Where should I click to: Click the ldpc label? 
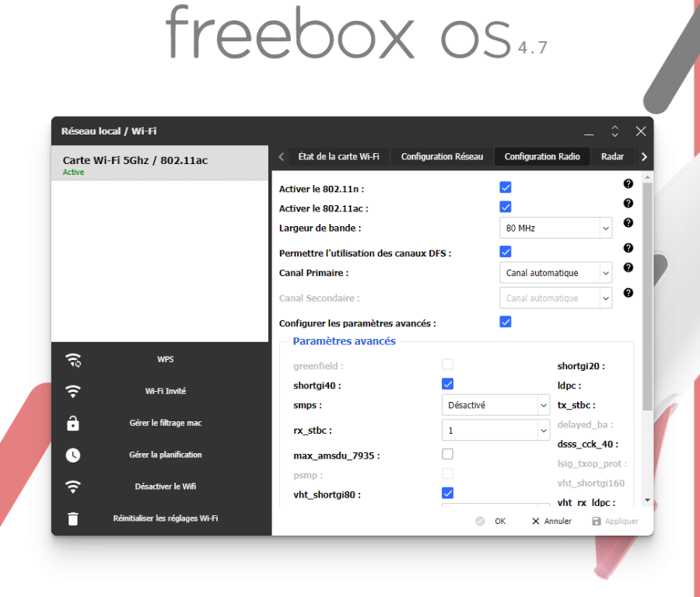point(569,386)
